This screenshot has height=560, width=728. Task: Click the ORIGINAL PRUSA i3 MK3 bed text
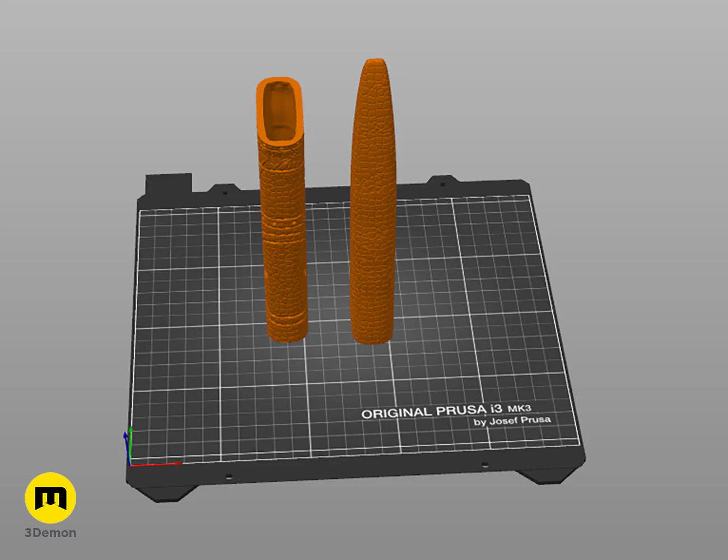(x=446, y=411)
